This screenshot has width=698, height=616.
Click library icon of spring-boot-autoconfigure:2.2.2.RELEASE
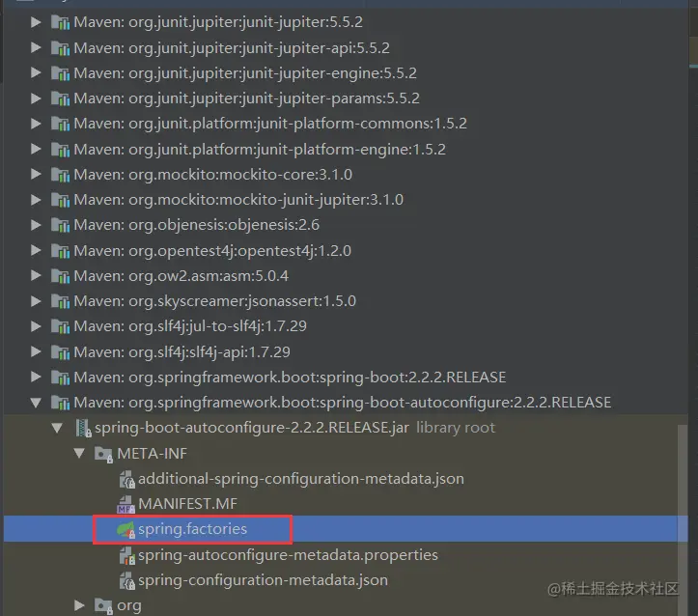(x=60, y=403)
